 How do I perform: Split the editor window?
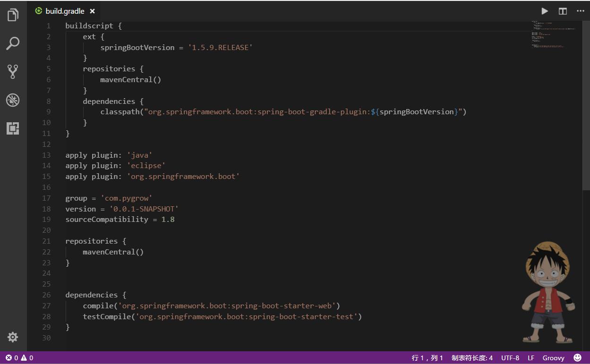pos(563,11)
